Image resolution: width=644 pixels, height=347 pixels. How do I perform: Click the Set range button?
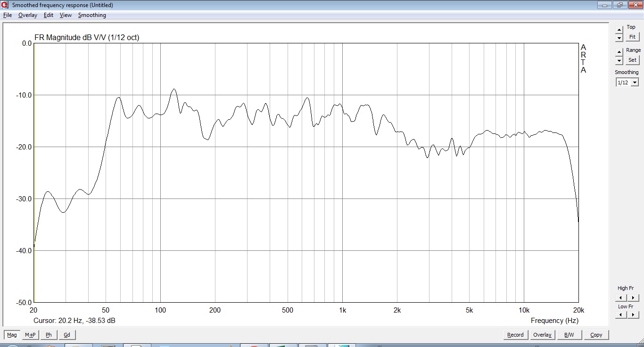[x=632, y=60]
